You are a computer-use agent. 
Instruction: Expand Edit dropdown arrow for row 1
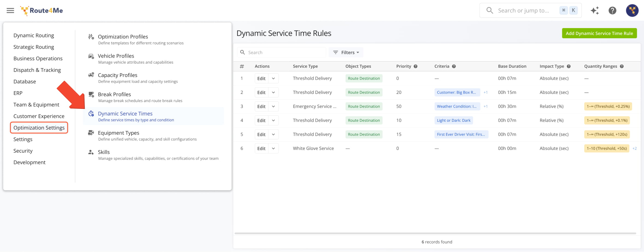click(273, 78)
